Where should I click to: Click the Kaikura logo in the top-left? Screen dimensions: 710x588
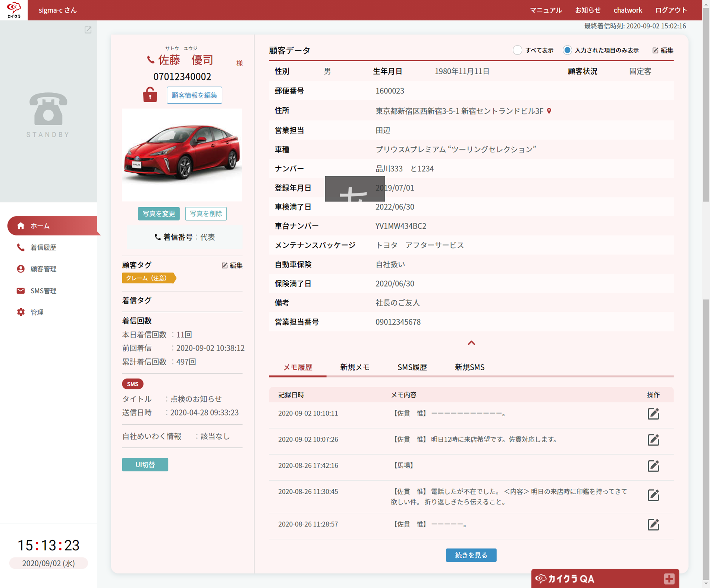tap(14, 10)
